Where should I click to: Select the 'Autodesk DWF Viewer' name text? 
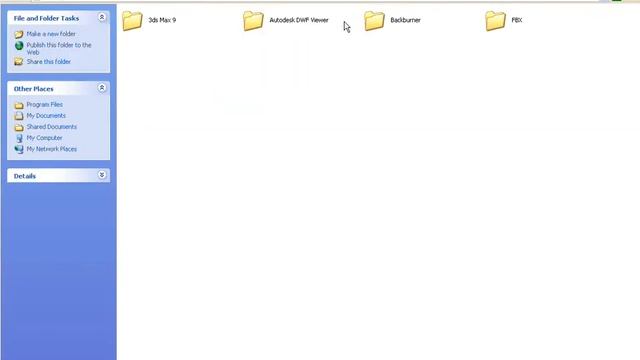299,20
